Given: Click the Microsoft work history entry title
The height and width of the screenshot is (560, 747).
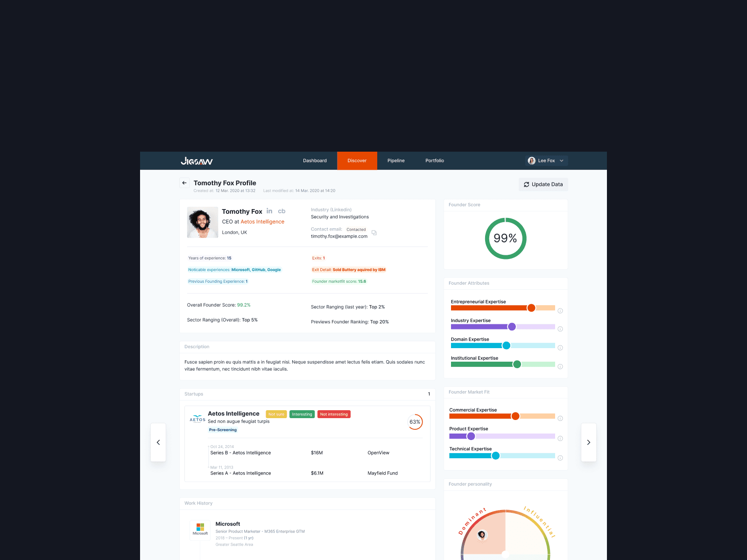Looking at the screenshot, I should click(x=228, y=524).
